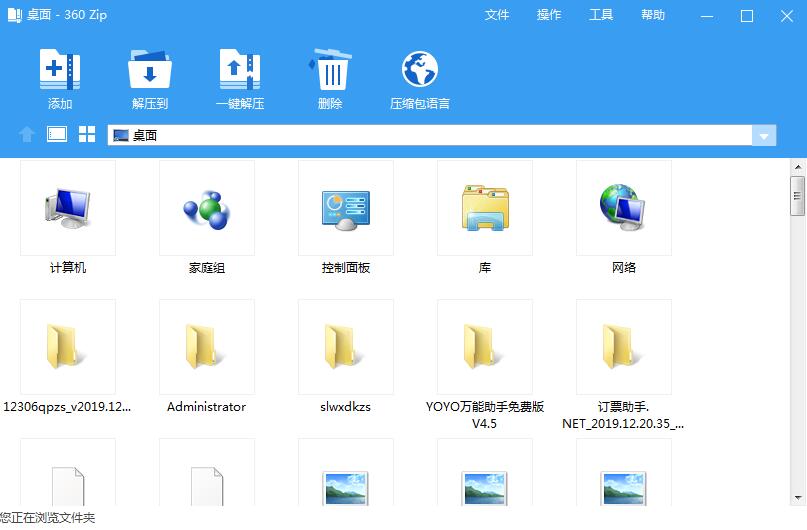Image resolution: width=807 pixels, height=530 pixels.
Task: Click the slwxdkzs label text
Action: 345,407
